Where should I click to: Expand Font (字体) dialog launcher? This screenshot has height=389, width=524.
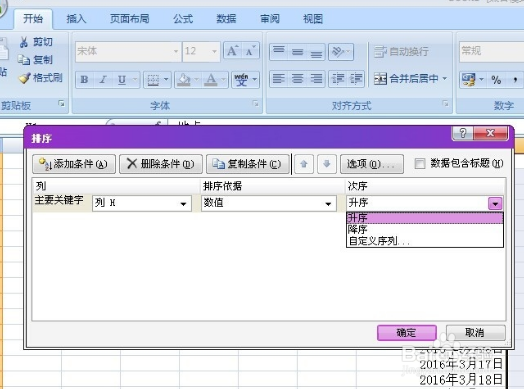pyautogui.click(x=256, y=104)
